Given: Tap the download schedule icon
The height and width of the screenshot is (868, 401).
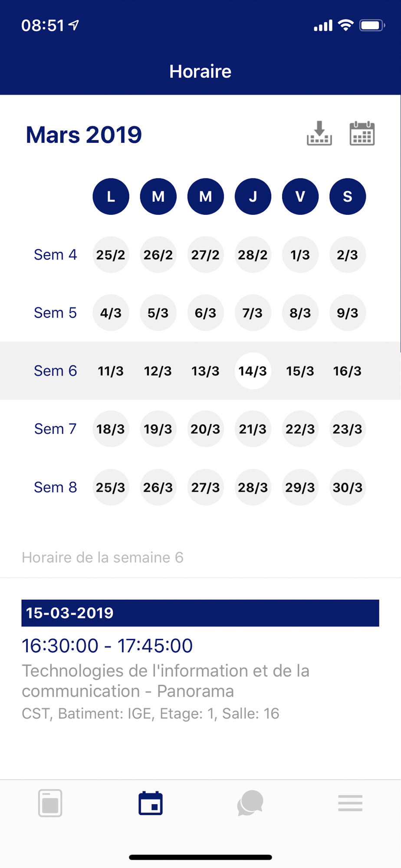Looking at the screenshot, I should click(x=319, y=133).
